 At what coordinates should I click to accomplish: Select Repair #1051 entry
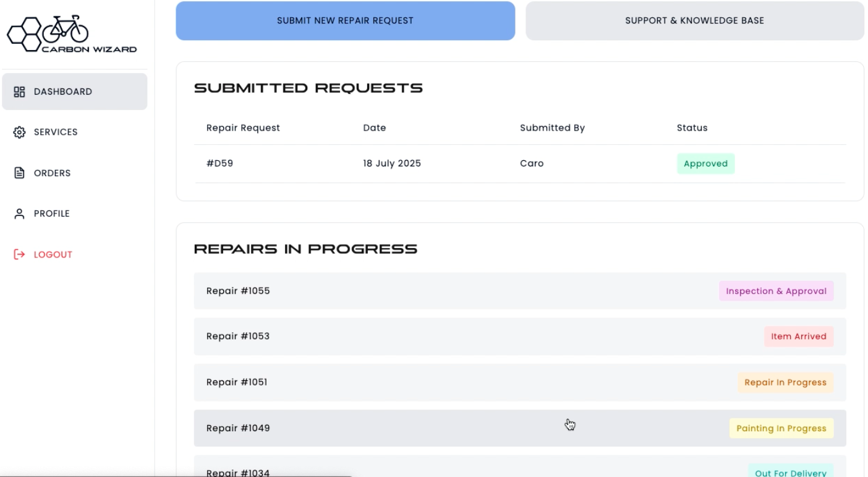click(237, 382)
